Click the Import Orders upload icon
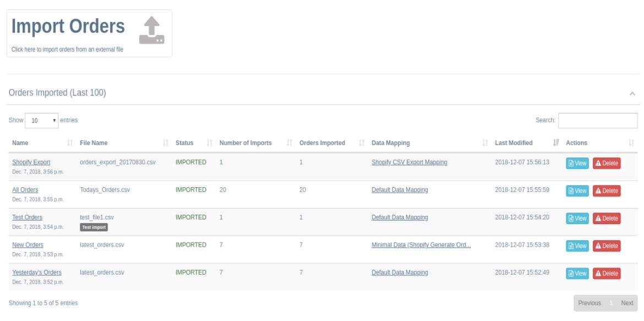 click(x=151, y=30)
